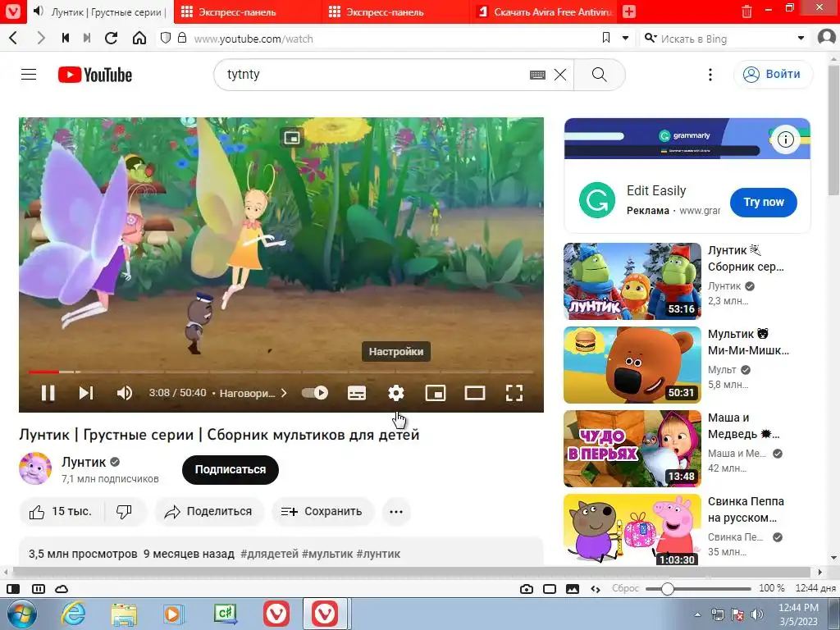Seek on the video progress bar

[x=281, y=372]
